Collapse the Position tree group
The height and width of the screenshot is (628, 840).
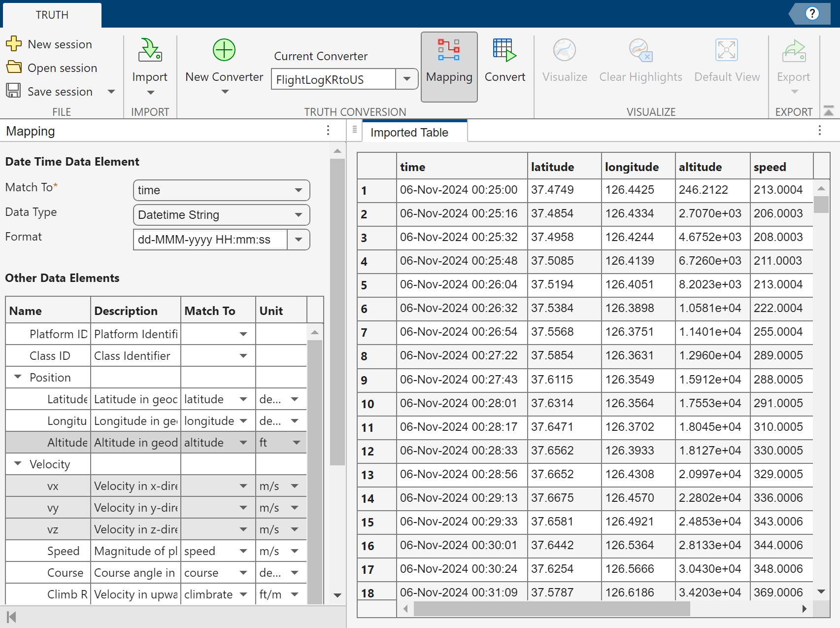(x=18, y=377)
